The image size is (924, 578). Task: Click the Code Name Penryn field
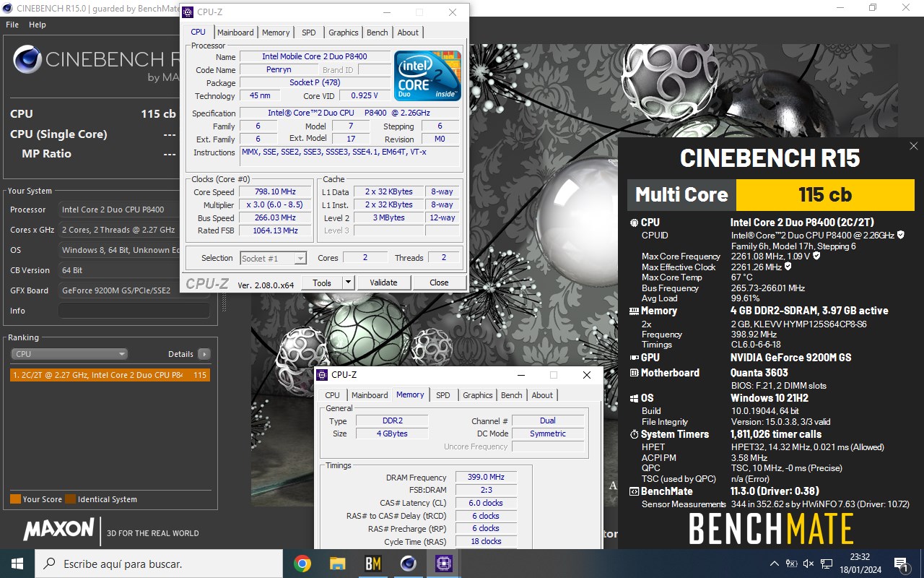[279, 69]
